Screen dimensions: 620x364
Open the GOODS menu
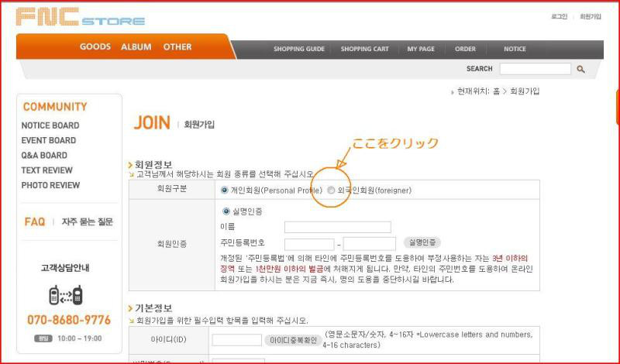pyautogui.click(x=95, y=47)
